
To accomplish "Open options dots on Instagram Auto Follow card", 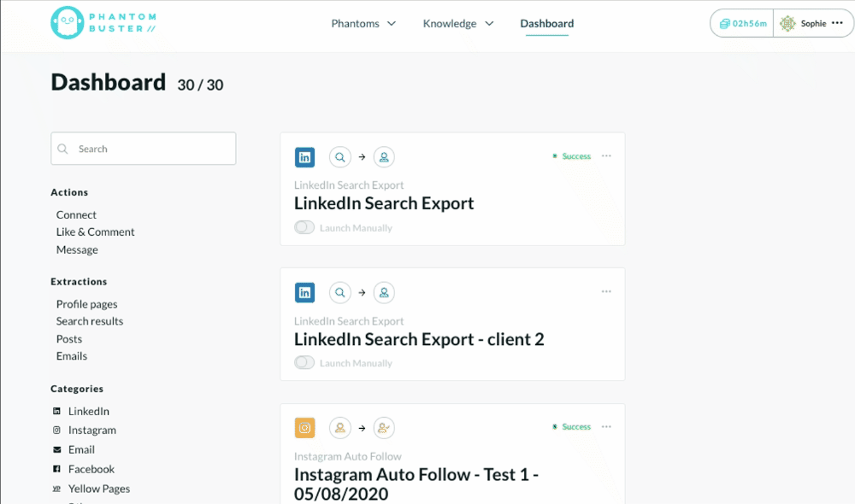I will 606,426.
